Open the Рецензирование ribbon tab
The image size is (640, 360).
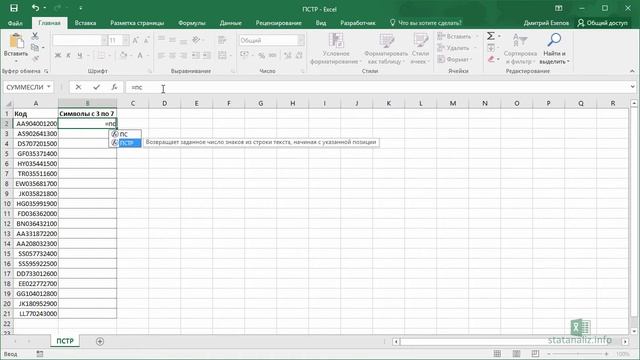pos(279,23)
